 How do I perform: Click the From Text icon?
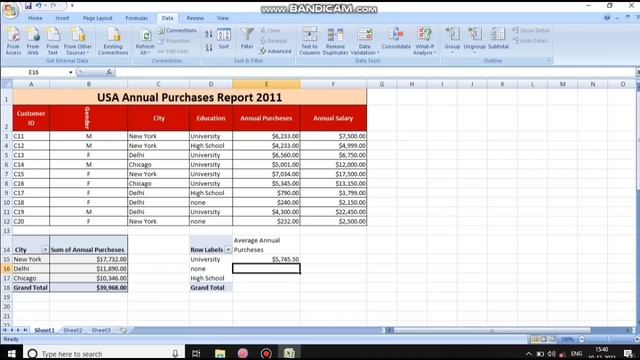52,41
